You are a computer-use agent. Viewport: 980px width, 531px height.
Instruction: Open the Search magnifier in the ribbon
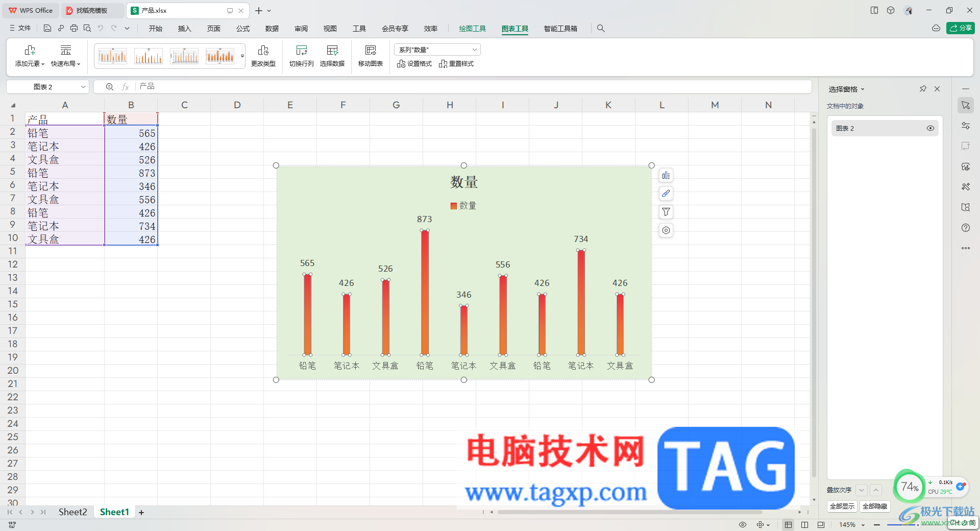click(x=601, y=29)
